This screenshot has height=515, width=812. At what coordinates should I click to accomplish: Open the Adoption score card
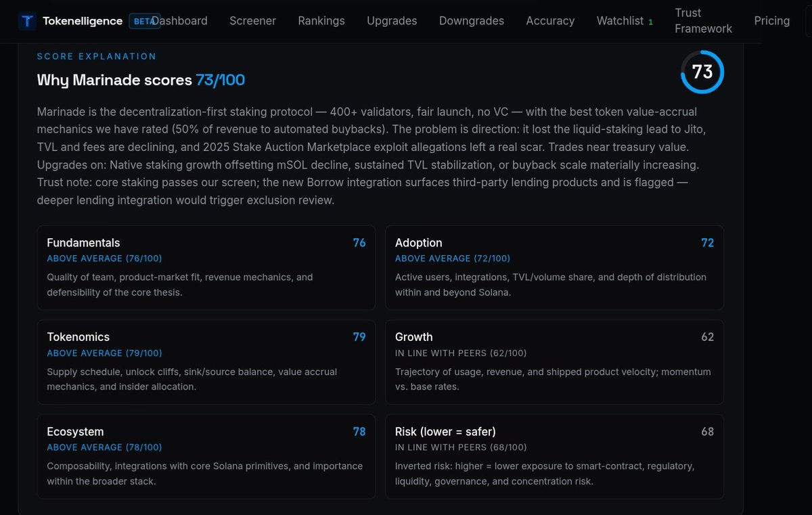[554, 267]
